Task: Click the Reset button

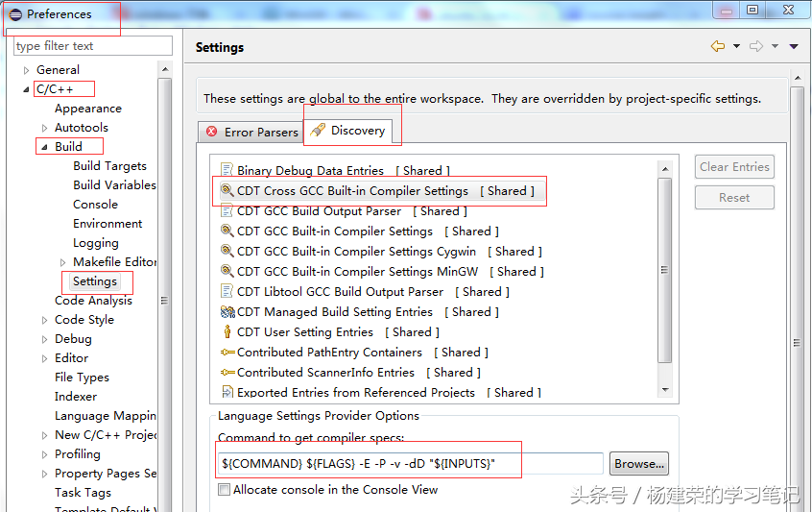Action: pyautogui.click(x=734, y=198)
